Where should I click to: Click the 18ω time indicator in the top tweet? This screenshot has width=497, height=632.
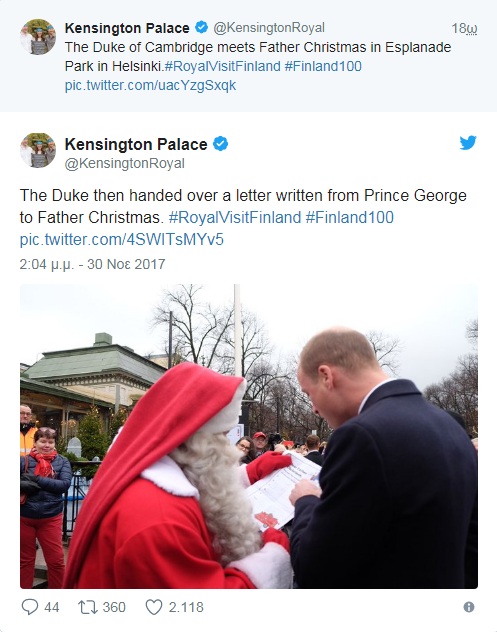pyautogui.click(x=464, y=28)
